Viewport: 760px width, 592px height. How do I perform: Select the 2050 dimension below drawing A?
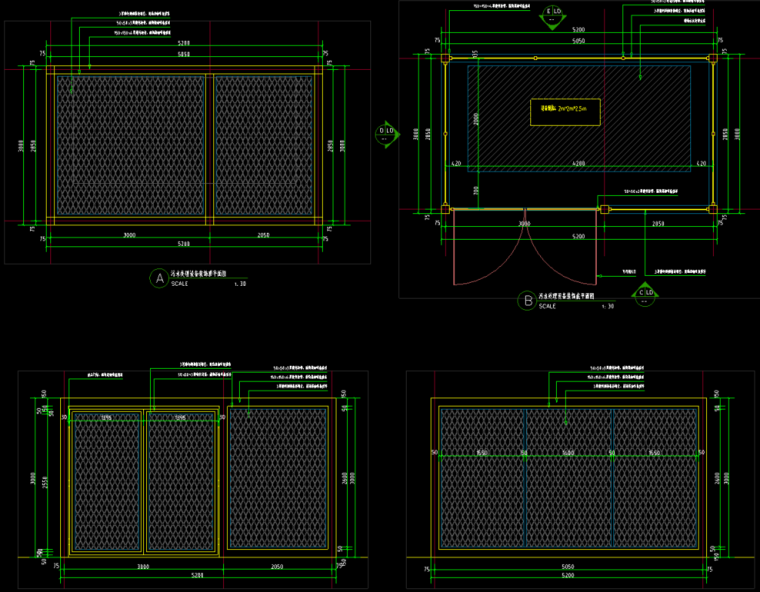click(x=263, y=235)
